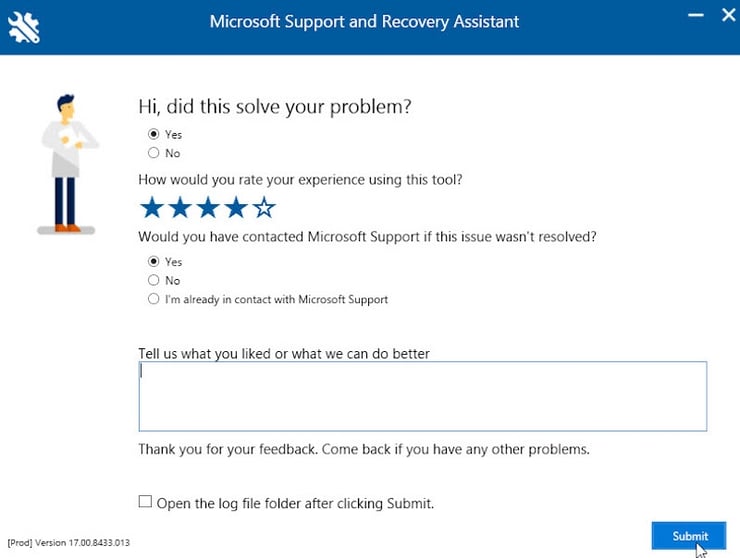
Task: Minimize the Support and Recovery Assistant window
Action: [x=695, y=16]
